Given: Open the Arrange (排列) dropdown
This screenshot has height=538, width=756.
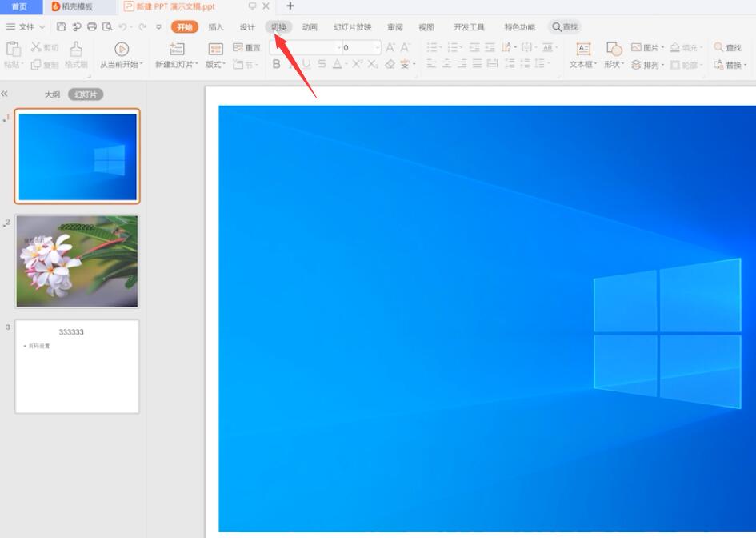Looking at the screenshot, I should pyautogui.click(x=647, y=64).
